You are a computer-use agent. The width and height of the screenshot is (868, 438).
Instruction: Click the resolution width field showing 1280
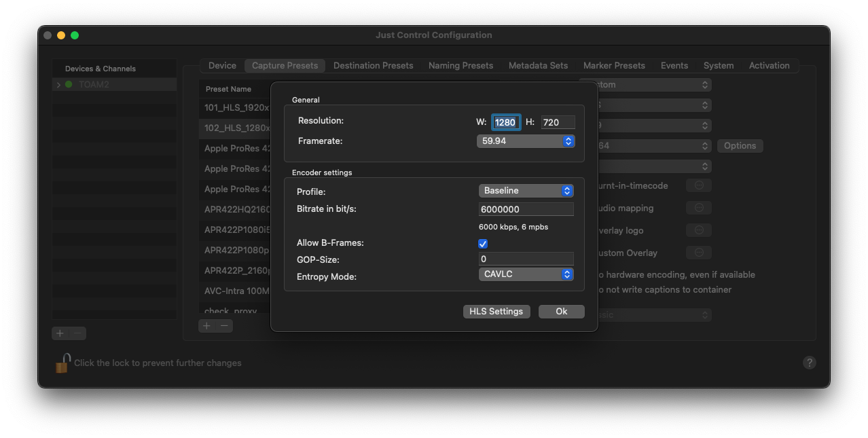coord(505,122)
